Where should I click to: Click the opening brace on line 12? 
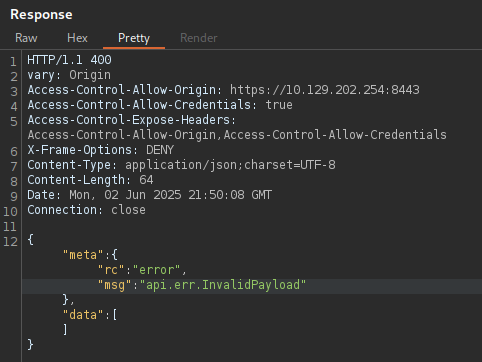(x=31, y=239)
